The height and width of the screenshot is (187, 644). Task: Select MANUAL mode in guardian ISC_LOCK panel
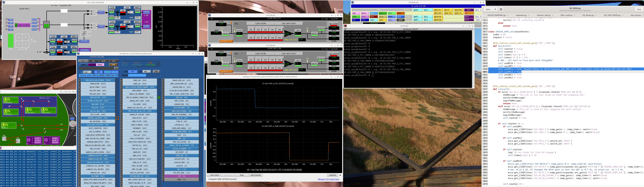click(x=100, y=65)
